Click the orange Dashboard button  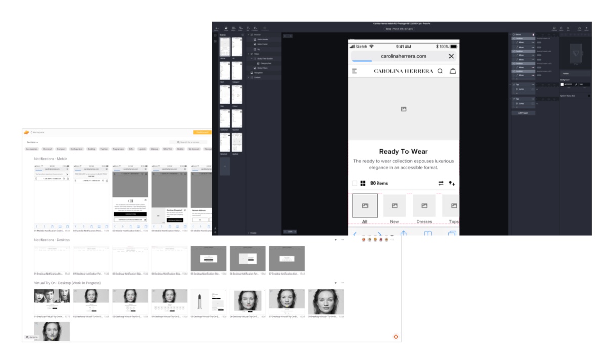tap(202, 132)
